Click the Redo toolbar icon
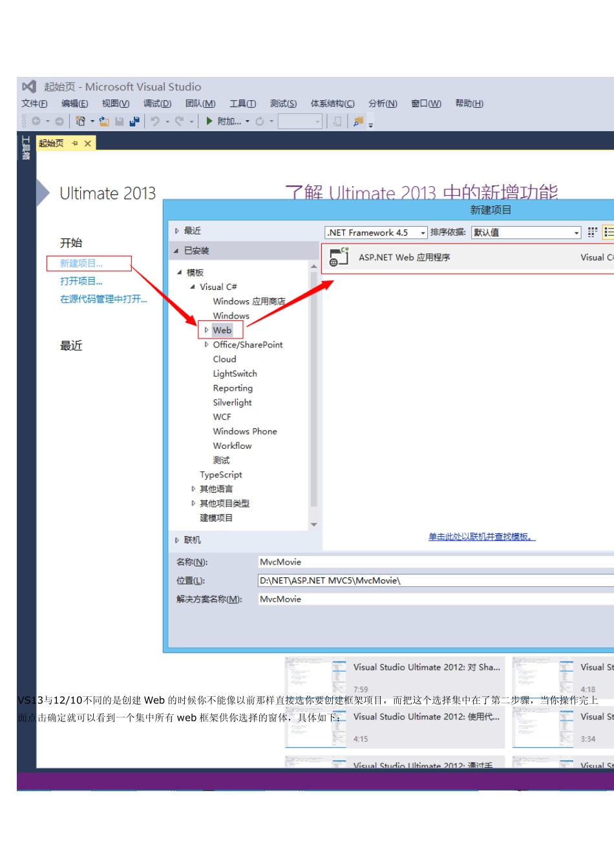 point(180,121)
